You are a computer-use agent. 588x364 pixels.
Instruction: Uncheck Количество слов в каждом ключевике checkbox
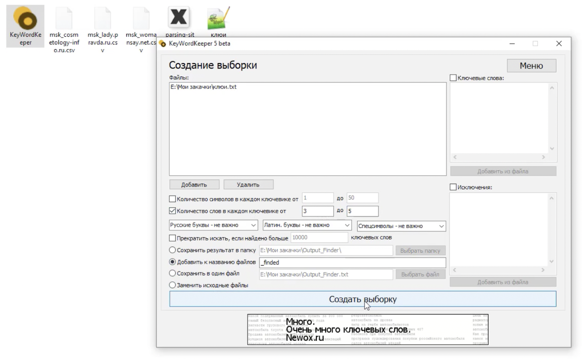coord(172,211)
